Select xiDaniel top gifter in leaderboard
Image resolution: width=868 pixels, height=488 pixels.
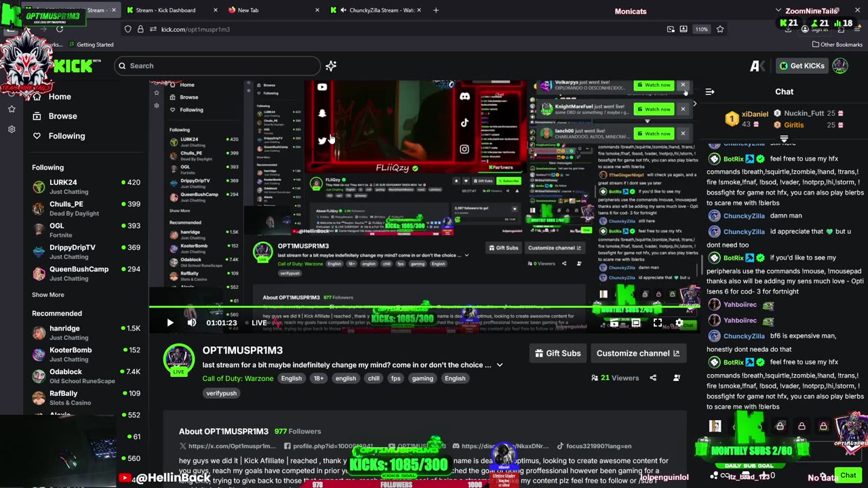[x=747, y=119]
